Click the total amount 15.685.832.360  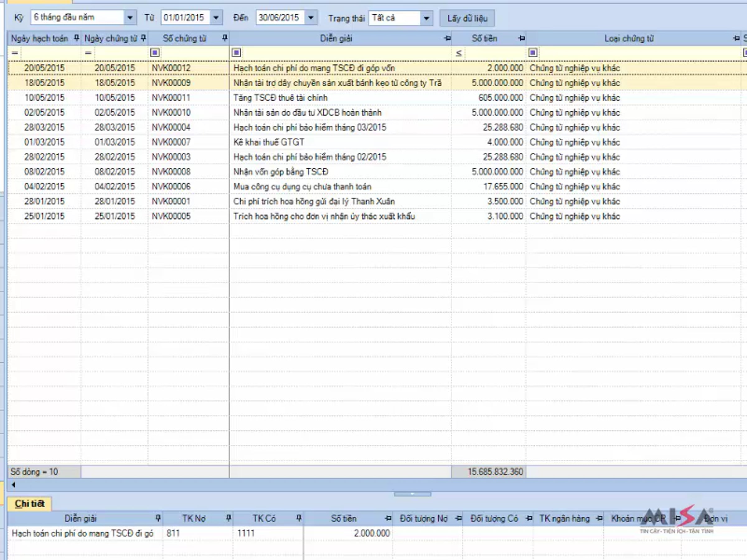(495, 472)
